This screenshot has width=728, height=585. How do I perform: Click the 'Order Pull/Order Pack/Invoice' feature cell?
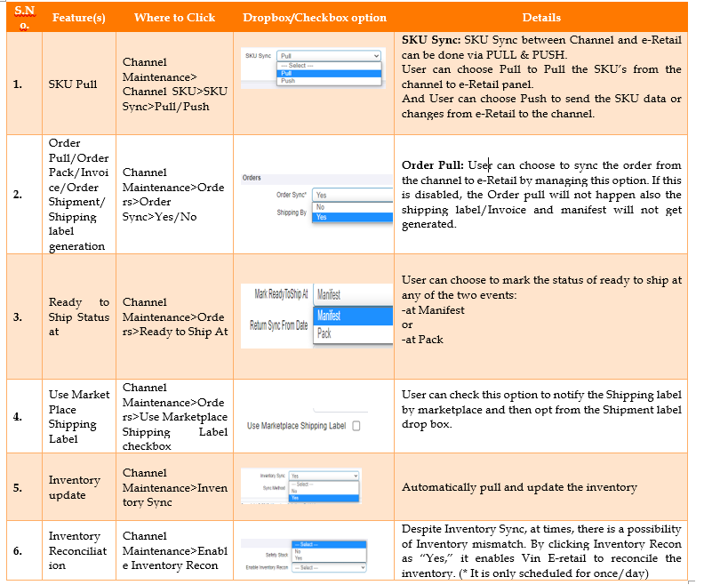tap(79, 194)
